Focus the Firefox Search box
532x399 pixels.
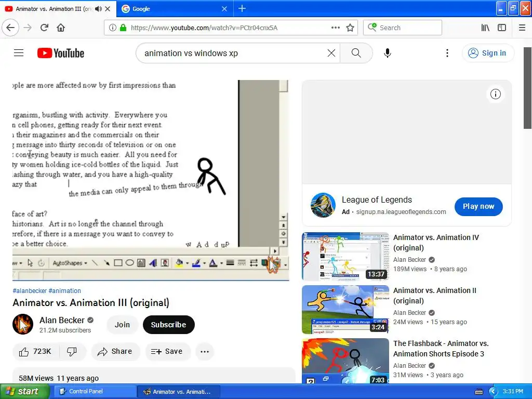pyautogui.click(x=403, y=28)
